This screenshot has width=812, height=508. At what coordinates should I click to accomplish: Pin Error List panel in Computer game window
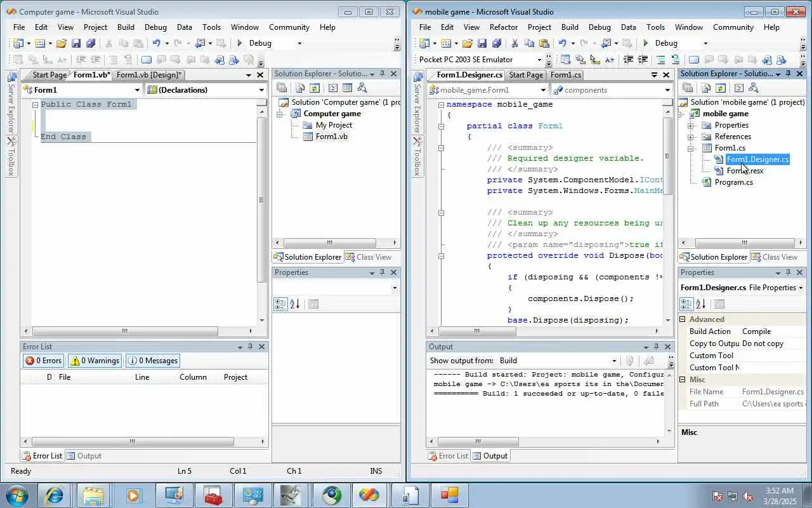pos(250,347)
